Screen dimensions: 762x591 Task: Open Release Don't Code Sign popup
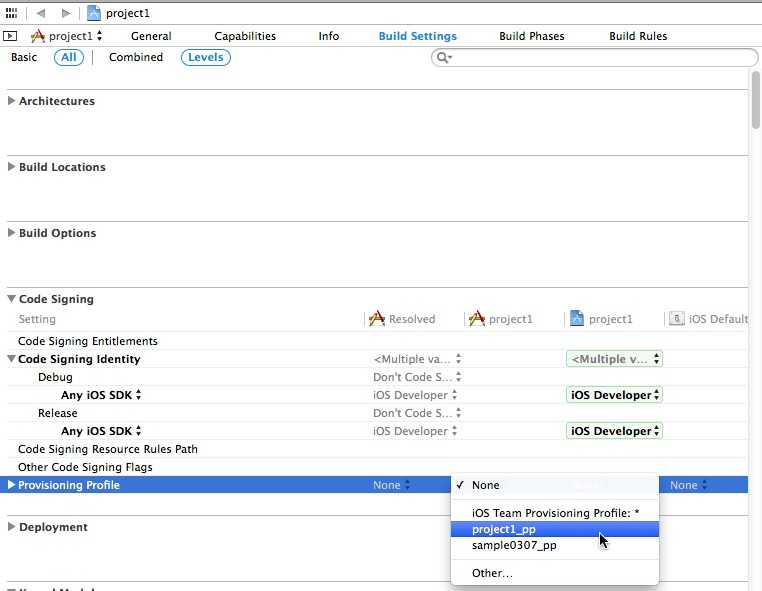coord(417,413)
